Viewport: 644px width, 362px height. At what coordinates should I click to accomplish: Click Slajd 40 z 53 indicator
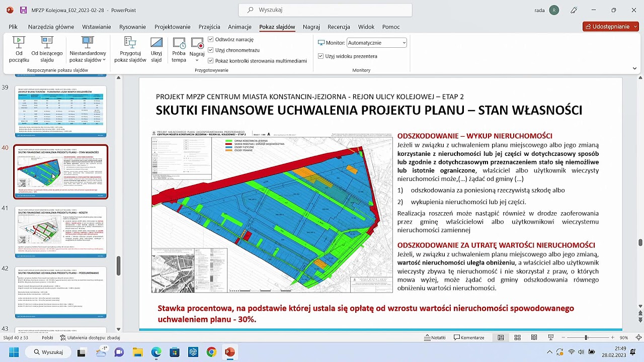coord(16,338)
